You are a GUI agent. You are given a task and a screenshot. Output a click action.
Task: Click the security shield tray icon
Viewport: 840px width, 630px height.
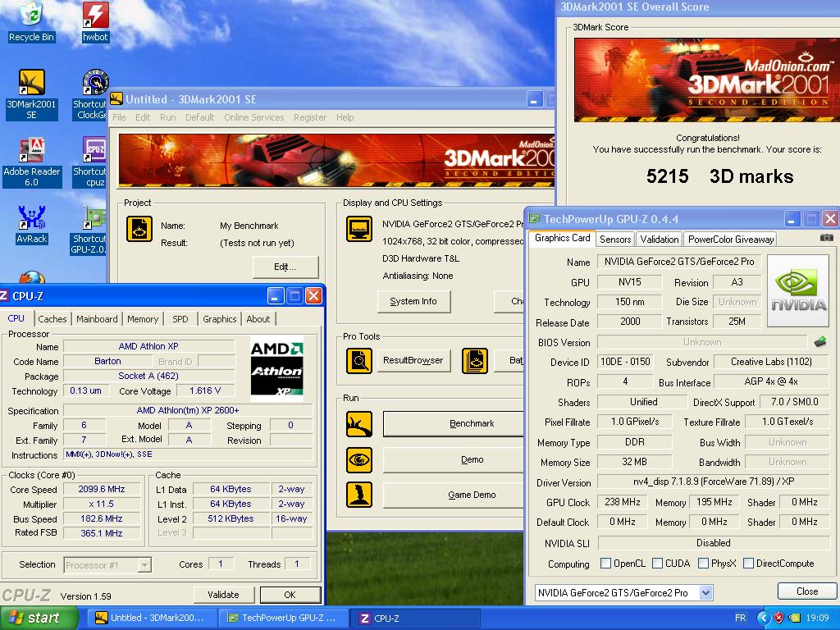pos(779,618)
